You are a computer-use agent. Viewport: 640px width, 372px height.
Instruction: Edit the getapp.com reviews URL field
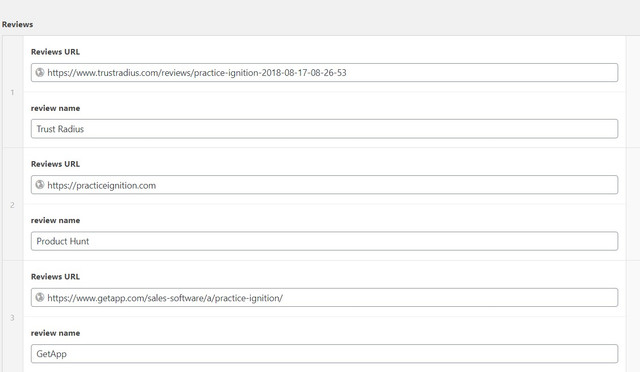[324, 298]
